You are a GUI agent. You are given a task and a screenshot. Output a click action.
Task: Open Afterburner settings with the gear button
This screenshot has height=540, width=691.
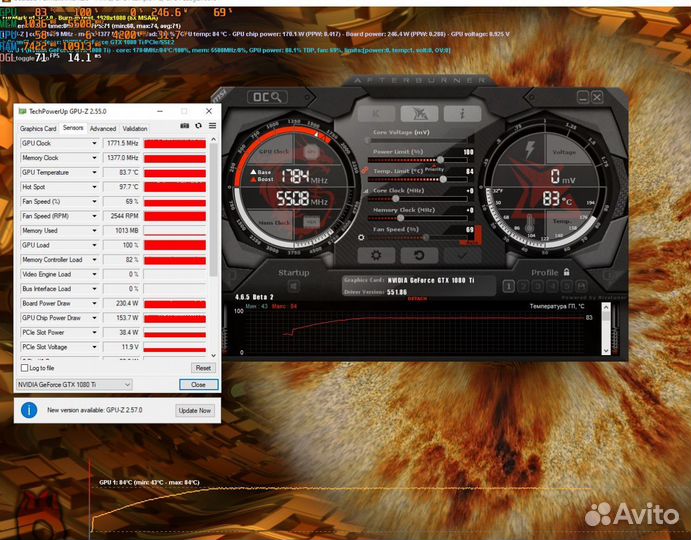(376, 255)
